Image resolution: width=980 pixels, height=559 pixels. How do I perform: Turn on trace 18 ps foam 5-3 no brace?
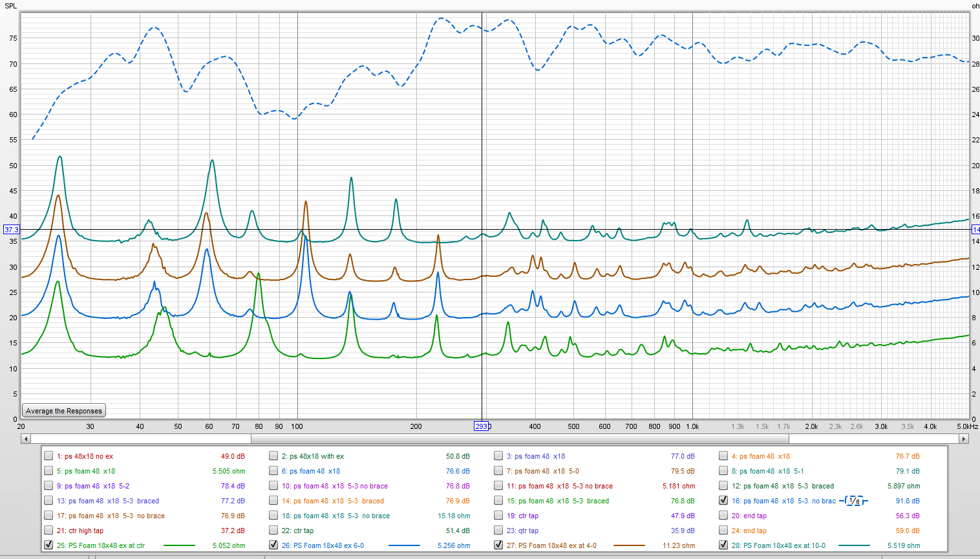point(273,515)
